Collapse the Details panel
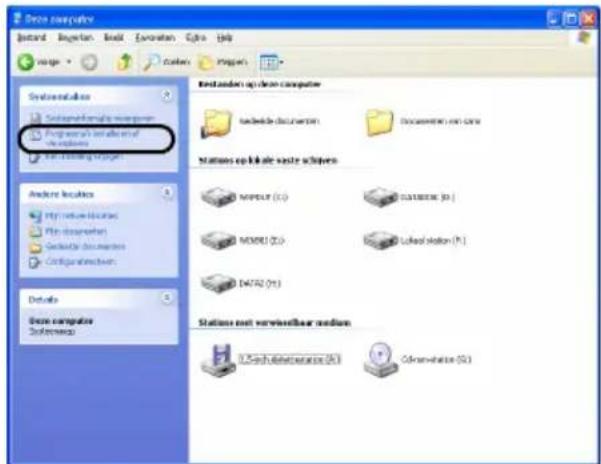 pos(167,298)
